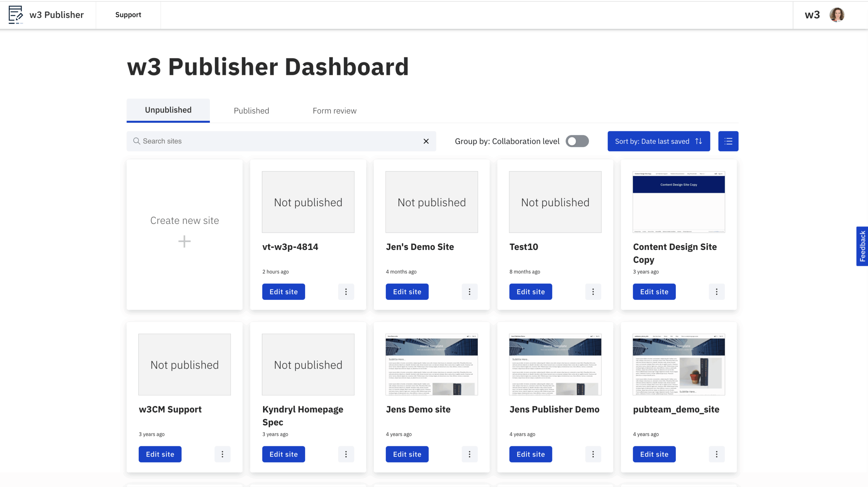
Task: Click vt-w3p-4814 Not published placeholder
Action: coord(308,202)
